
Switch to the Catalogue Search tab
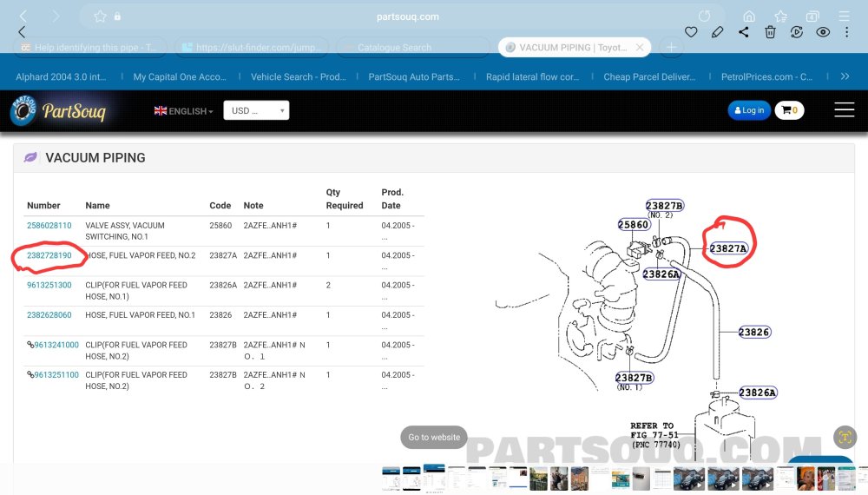(x=412, y=48)
